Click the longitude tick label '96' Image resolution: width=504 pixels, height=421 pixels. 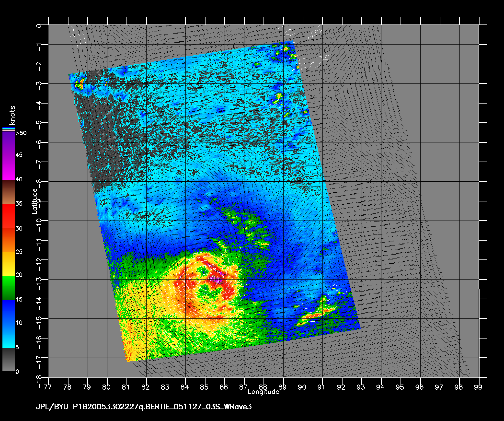pyautogui.click(x=420, y=387)
